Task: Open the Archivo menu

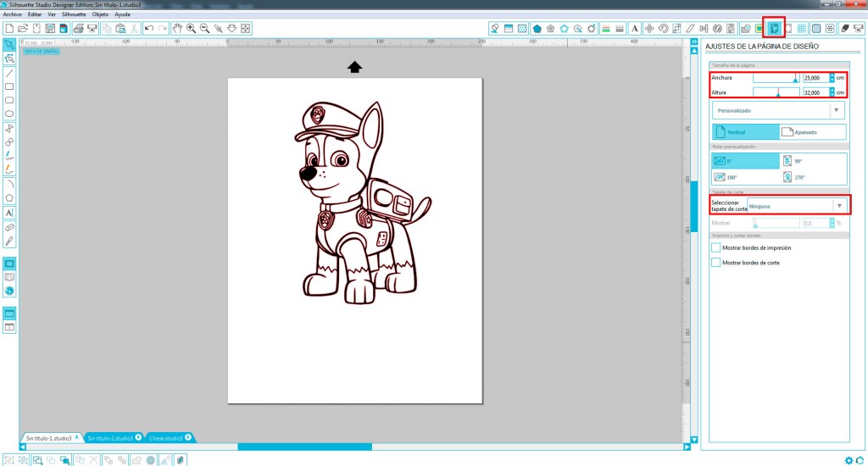Action: click(x=12, y=14)
